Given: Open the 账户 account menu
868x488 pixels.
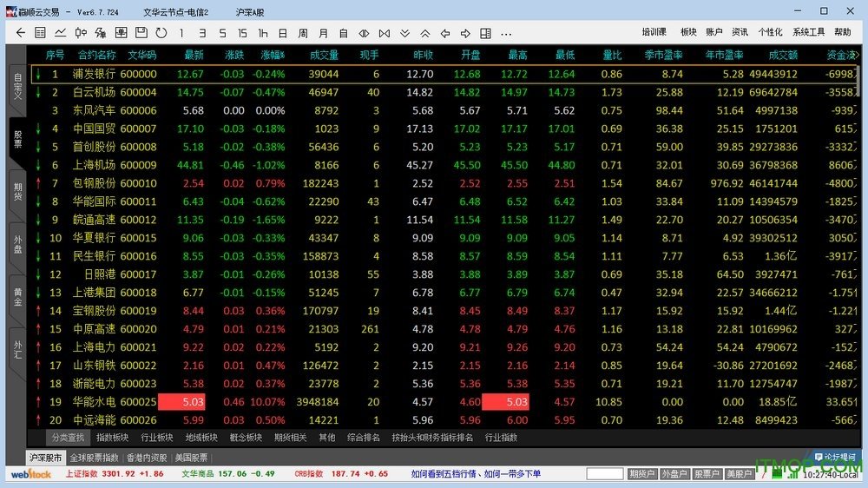Looking at the screenshot, I should coord(714,32).
